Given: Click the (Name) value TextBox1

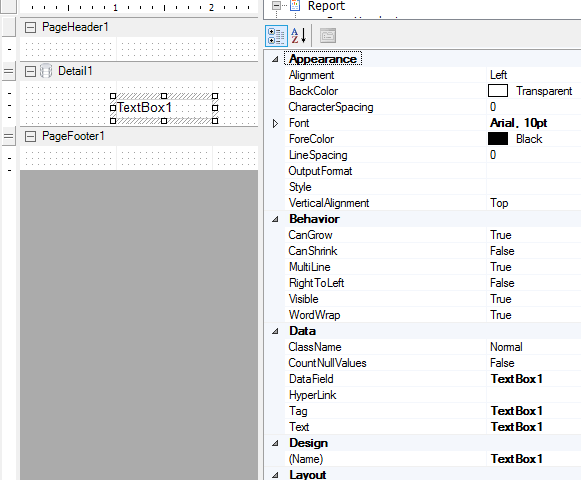Looking at the screenshot, I should [x=517, y=459].
